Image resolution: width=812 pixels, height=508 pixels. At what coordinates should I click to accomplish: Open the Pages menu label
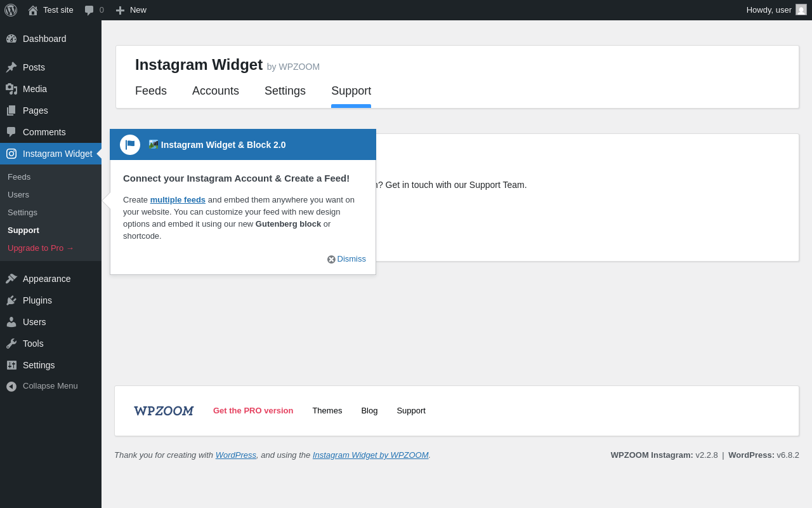(x=36, y=110)
